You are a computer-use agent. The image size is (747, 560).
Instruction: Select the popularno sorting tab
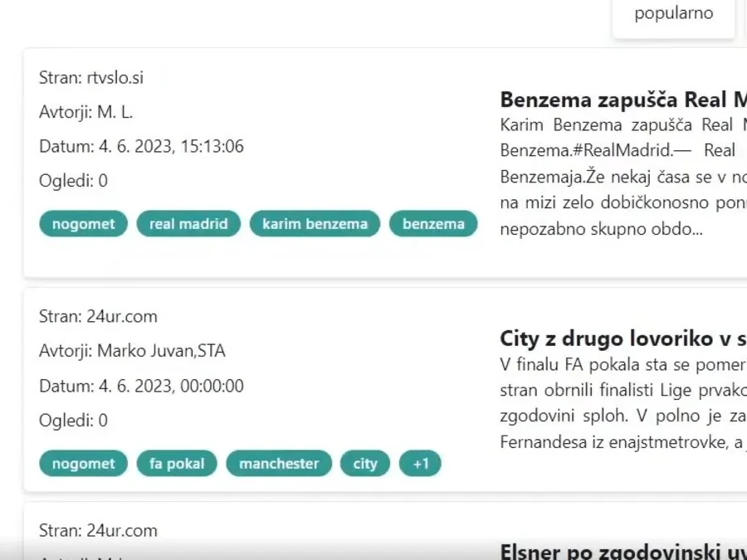tap(673, 14)
